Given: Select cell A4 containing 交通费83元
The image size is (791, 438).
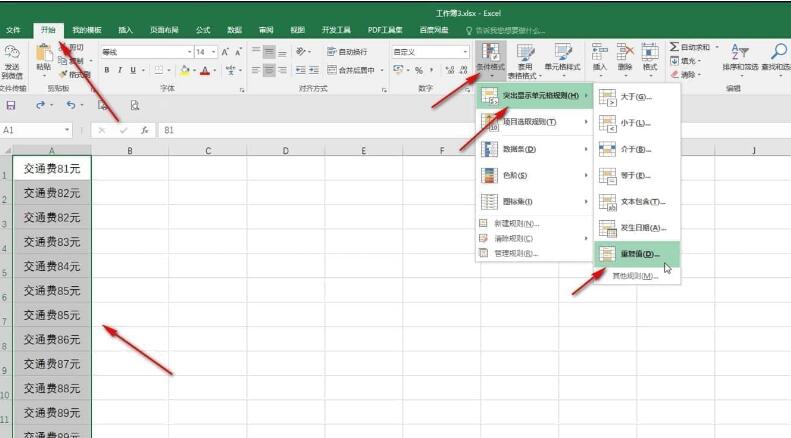Looking at the screenshot, I should click(52, 242).
